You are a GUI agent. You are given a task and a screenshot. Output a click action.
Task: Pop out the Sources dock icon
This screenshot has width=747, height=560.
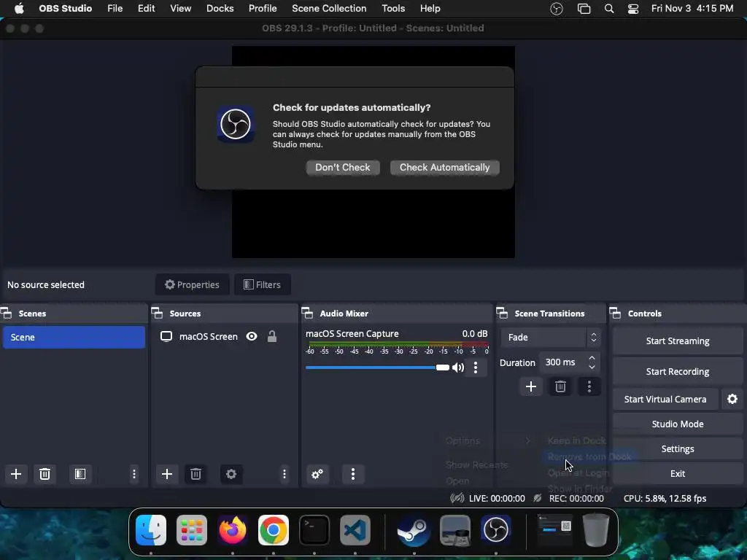click(158, 314)
